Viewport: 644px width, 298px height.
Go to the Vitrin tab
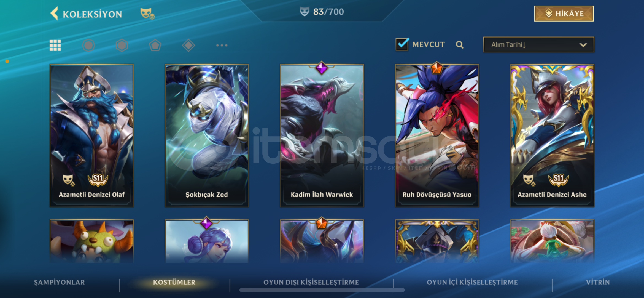(x=598, y=282)
